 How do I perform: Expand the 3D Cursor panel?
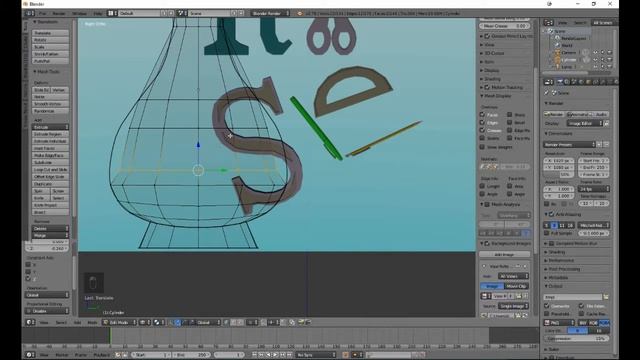(x=493, y=53)
